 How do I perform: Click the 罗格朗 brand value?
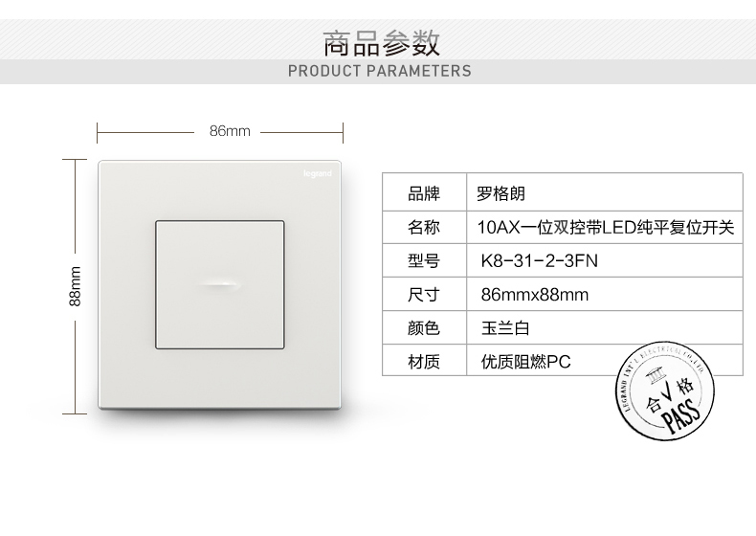(501, 194)
